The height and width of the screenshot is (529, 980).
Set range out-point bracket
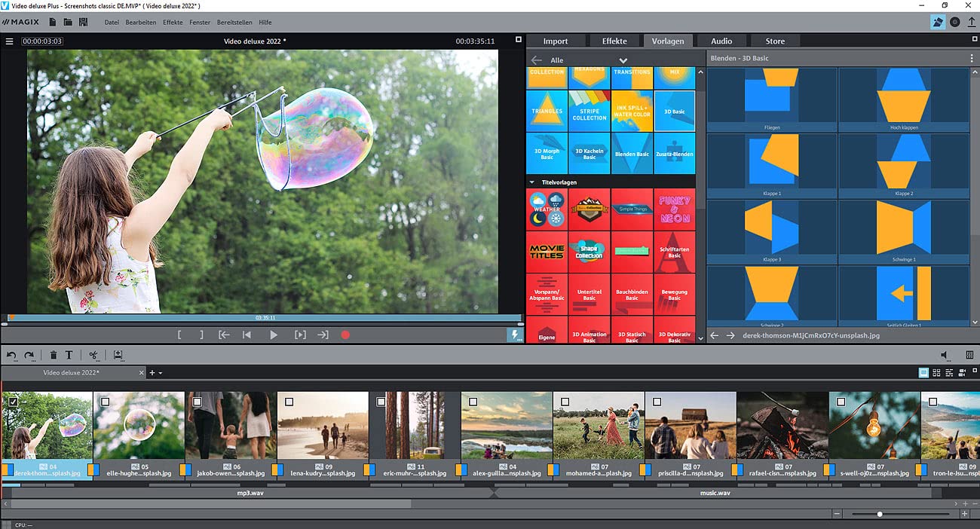201,335
